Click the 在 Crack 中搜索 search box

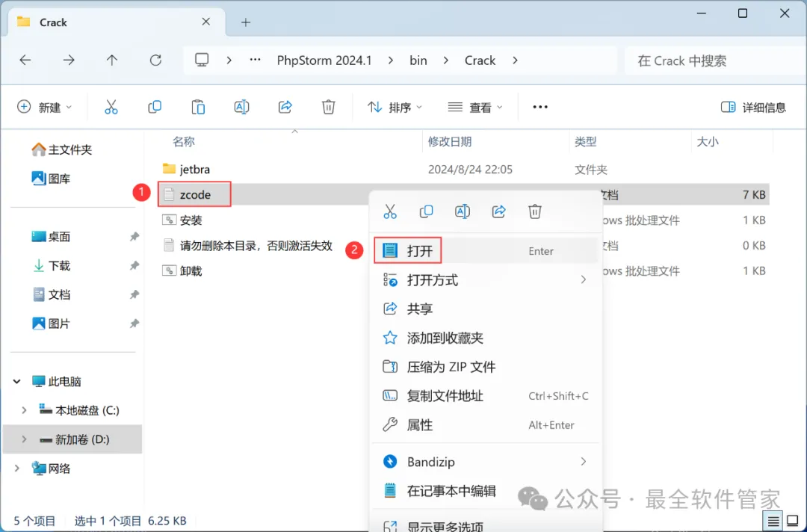pyautogui.click(x=715, y=61)
